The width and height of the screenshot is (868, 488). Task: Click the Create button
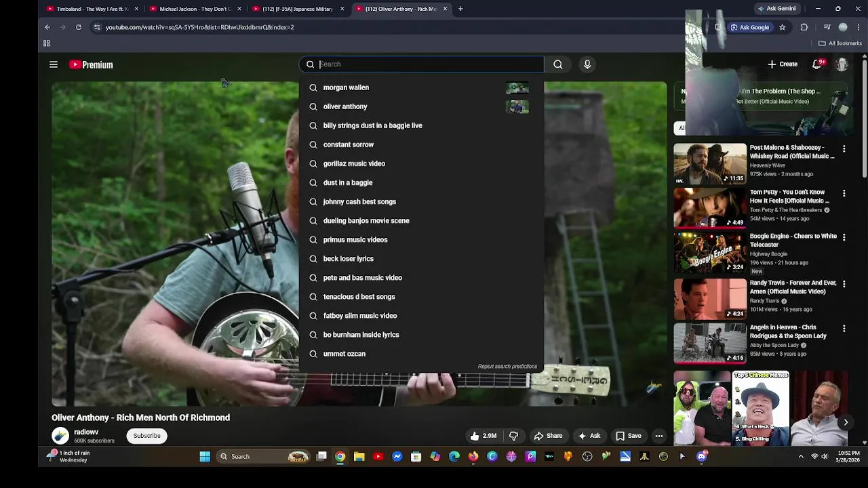coord(783,64)
